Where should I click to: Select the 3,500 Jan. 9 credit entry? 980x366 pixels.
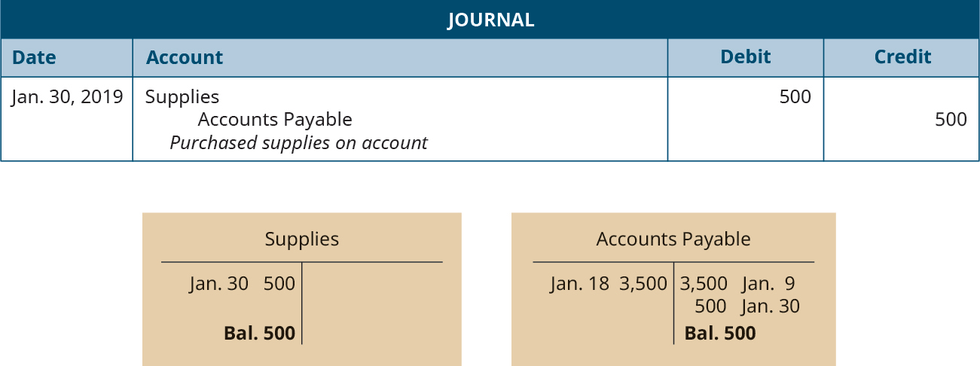pyautogui.click(x=737, y=285)
